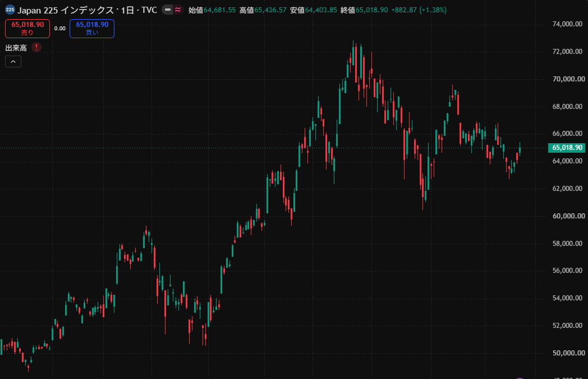Click the 0.00 spread value between sell and buy
Screen dimensions: 588x379
(x=59, y=29)
